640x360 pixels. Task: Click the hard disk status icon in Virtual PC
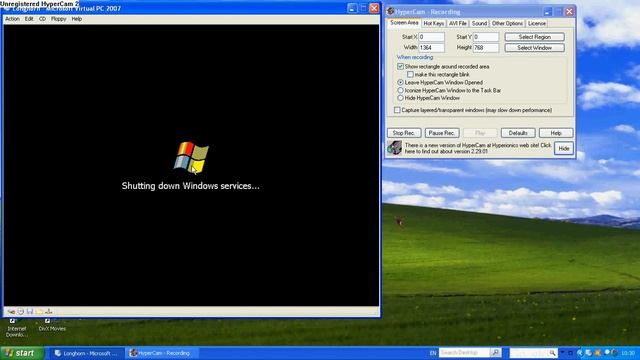[11, 311]
